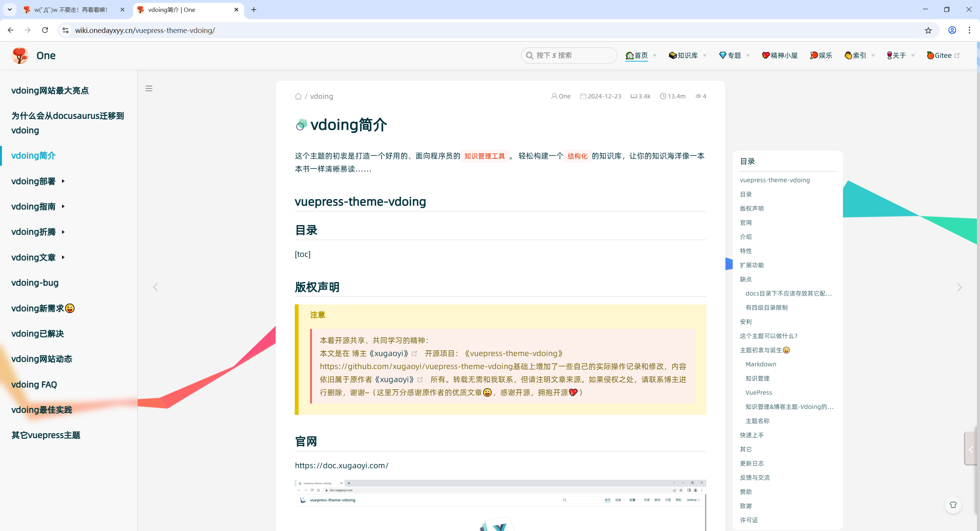Open tab search dropdown arrow

pyautogui.click(x=10, y=10)
